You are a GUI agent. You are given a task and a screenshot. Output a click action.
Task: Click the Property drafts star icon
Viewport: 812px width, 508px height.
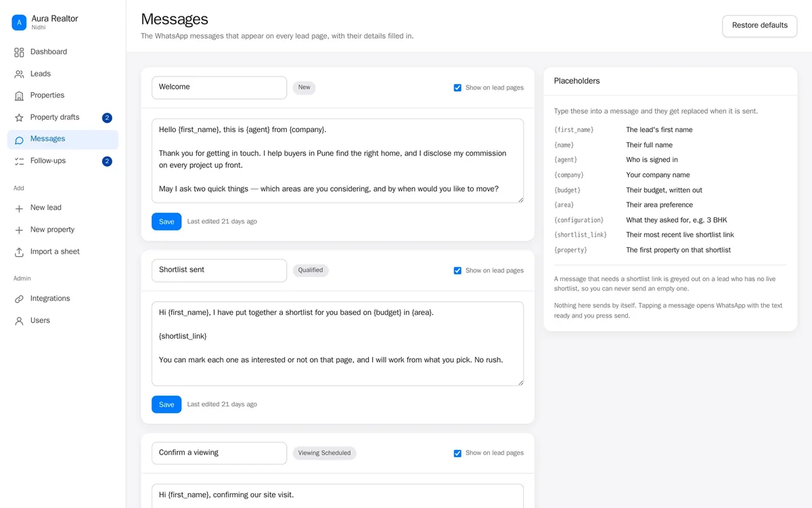pyautogui.click(x=19, y=118)
